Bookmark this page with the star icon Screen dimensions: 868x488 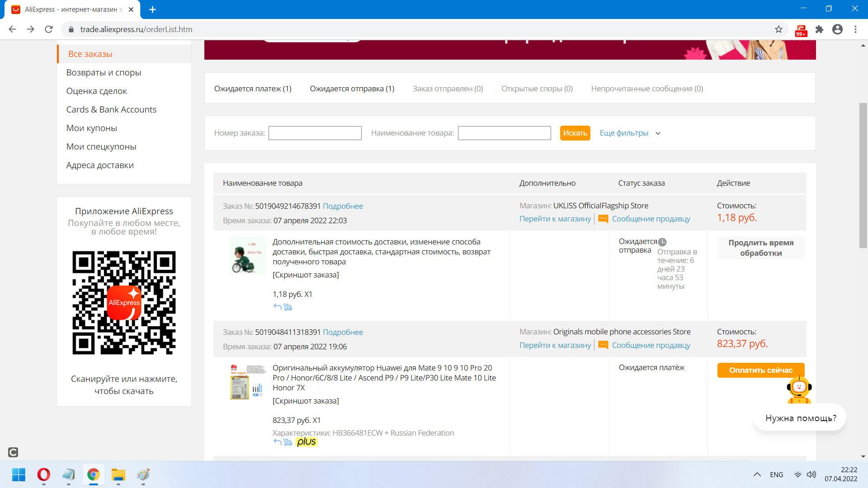pos(778,29)
